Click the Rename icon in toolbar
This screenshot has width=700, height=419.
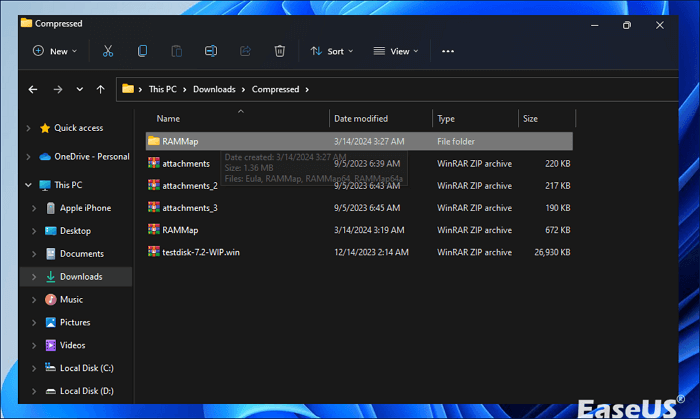pos(211,51)
